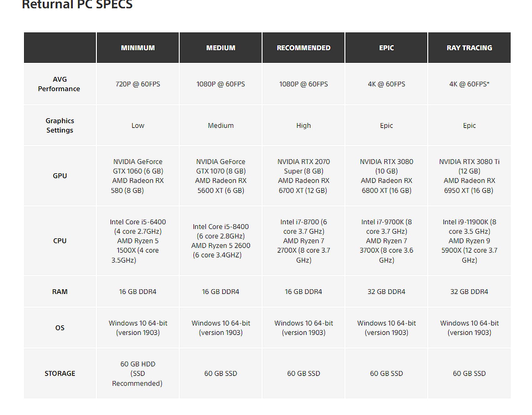The width and height of the screenshot is (532, 415).
Task: Click the RTX 3080 Ti GPU cell
Action: pyautogui.click(x=469, y=176)
